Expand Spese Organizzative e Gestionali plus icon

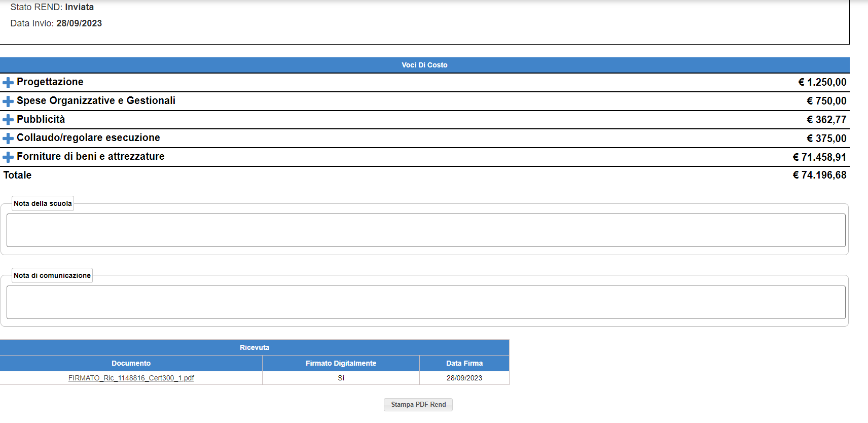(x=8, y=101)
